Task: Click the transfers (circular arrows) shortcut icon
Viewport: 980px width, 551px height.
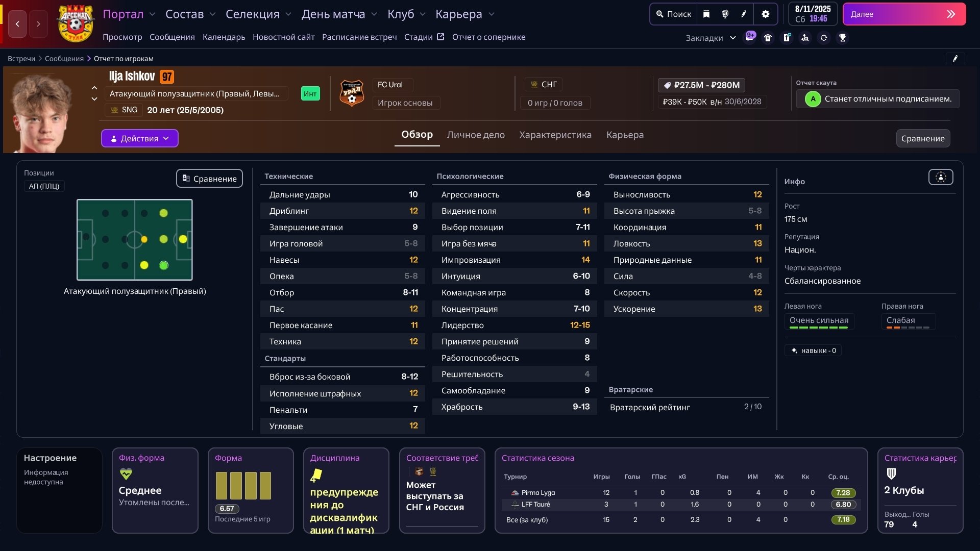Action: [x=824, y=38]
